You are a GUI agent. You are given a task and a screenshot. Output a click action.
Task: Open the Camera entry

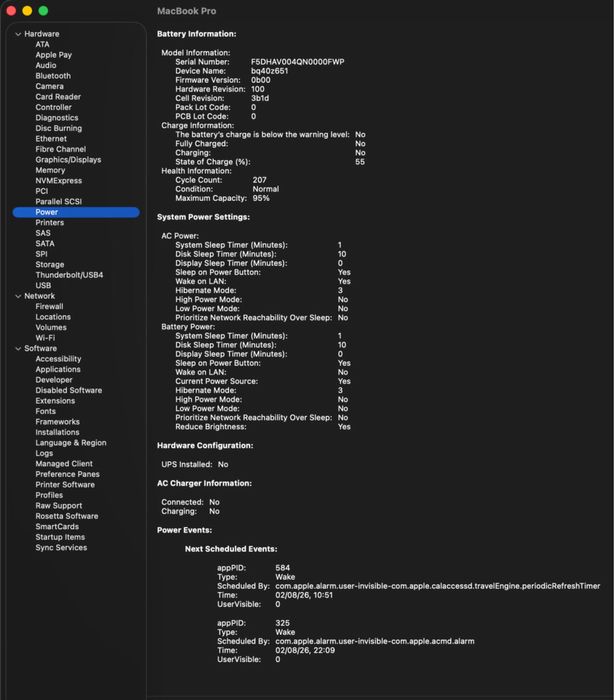[x=50, y=86]
